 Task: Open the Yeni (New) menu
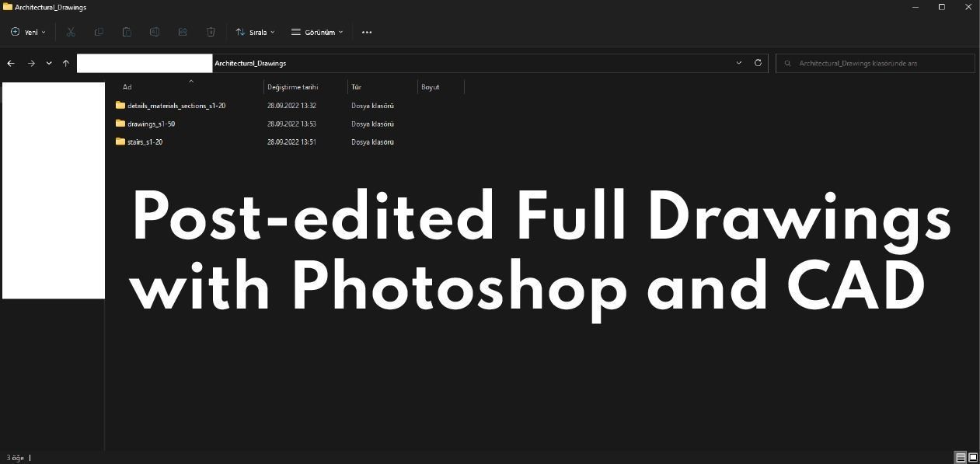[28, 32]
